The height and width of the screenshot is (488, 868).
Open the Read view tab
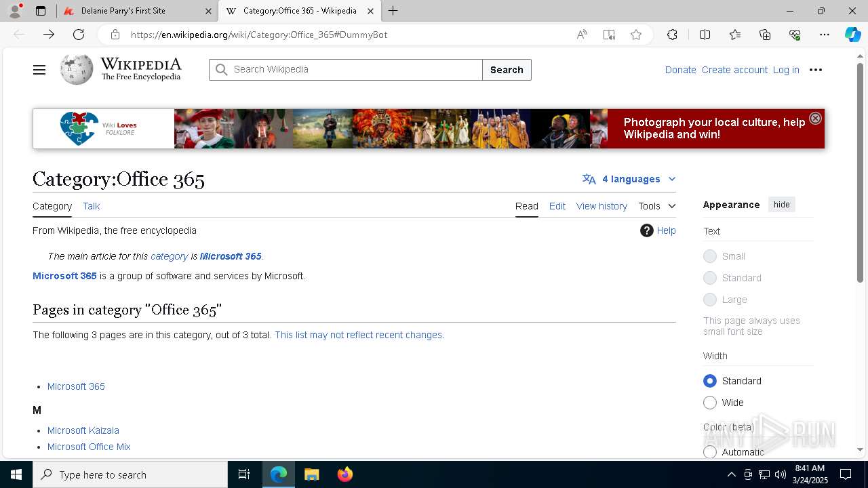[x=527, y=206]
